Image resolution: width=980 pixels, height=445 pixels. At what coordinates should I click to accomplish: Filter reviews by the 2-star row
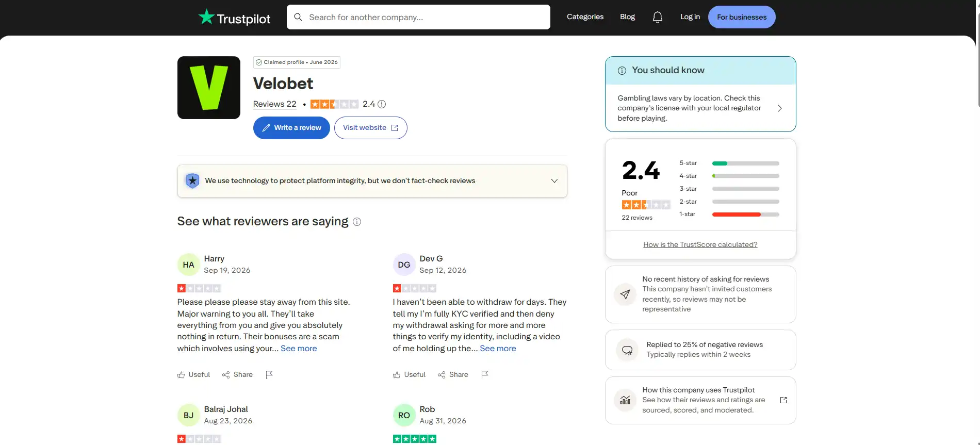pos(729,202)
